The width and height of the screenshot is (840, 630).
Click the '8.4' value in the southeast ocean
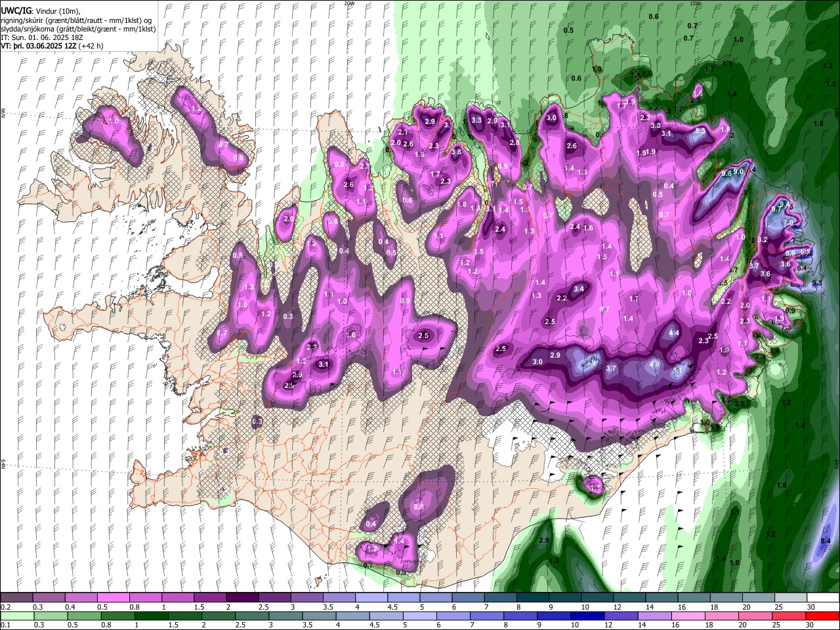[x=826, y=541]
